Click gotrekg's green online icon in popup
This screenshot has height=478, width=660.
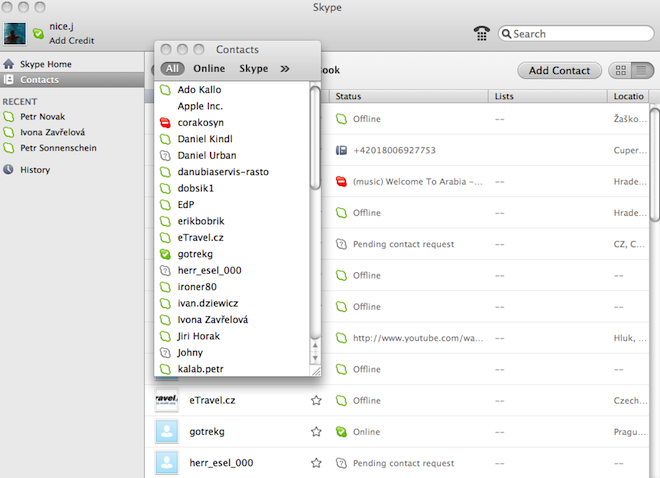pos(167,254)
